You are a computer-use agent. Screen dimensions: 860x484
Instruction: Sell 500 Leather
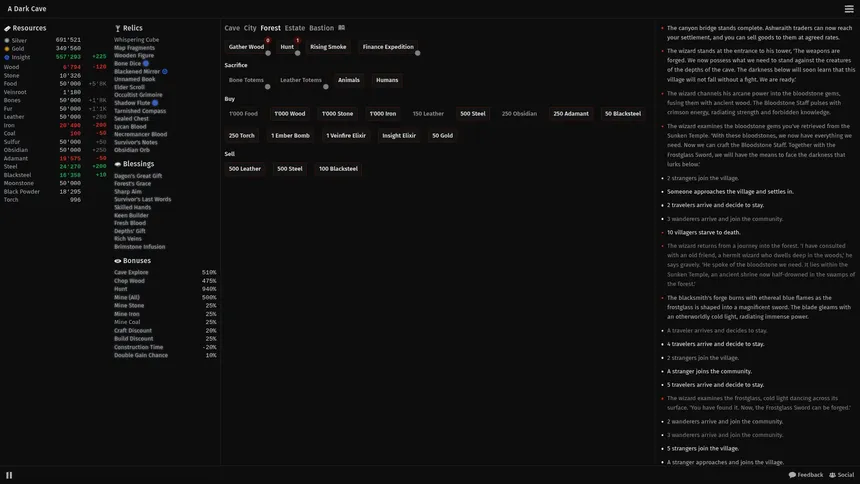[x=245, y=169]
